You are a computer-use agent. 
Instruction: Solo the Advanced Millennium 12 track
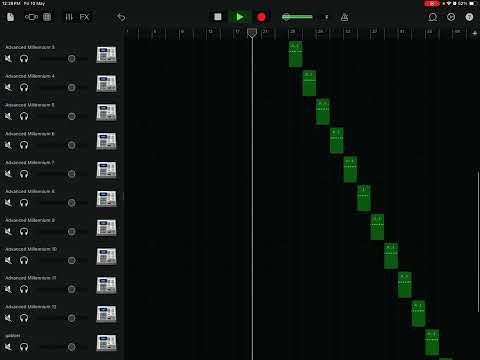(x=24, y=318)
